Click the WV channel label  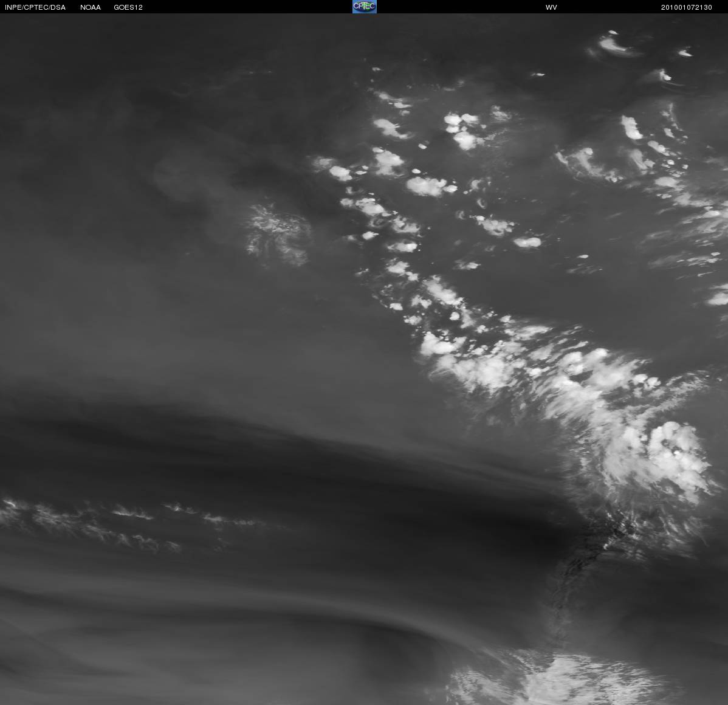coord(551,7)
